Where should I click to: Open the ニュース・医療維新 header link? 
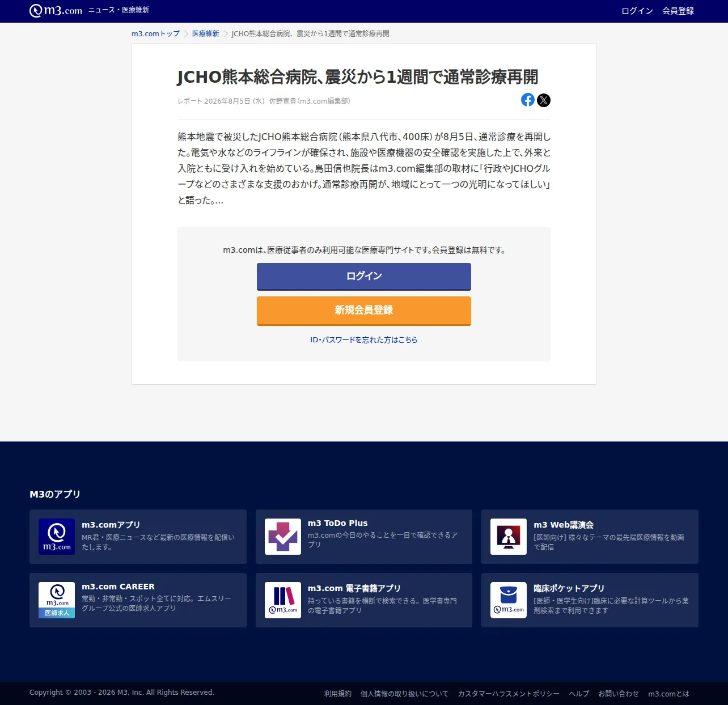tap(118, 10)
